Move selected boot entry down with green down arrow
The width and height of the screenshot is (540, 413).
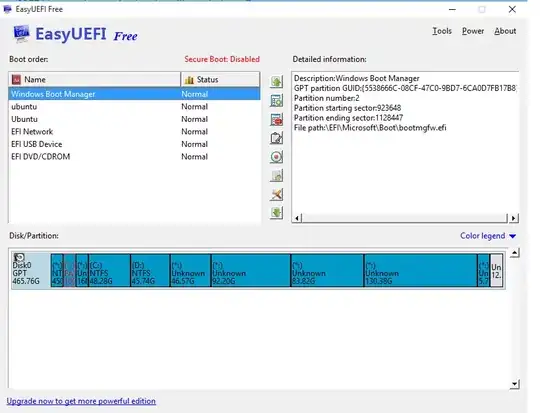(x=277, y=213)
